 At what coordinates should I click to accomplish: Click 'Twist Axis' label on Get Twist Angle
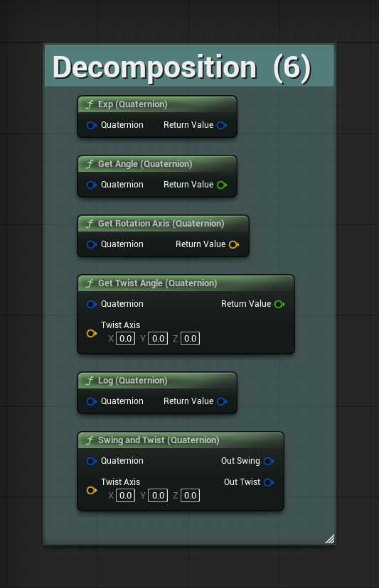pos(121,325)
